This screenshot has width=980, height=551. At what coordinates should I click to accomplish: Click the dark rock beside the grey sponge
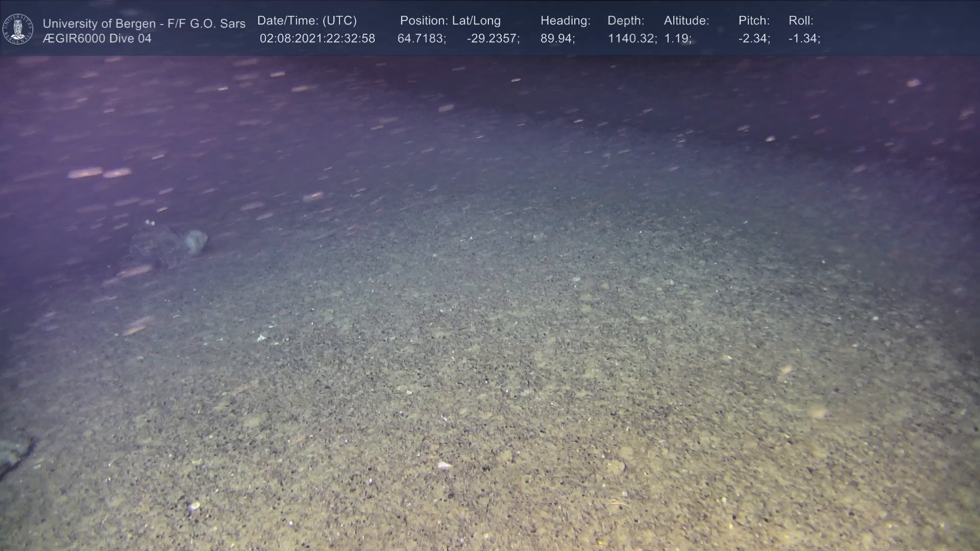click(x=156, y=245)
